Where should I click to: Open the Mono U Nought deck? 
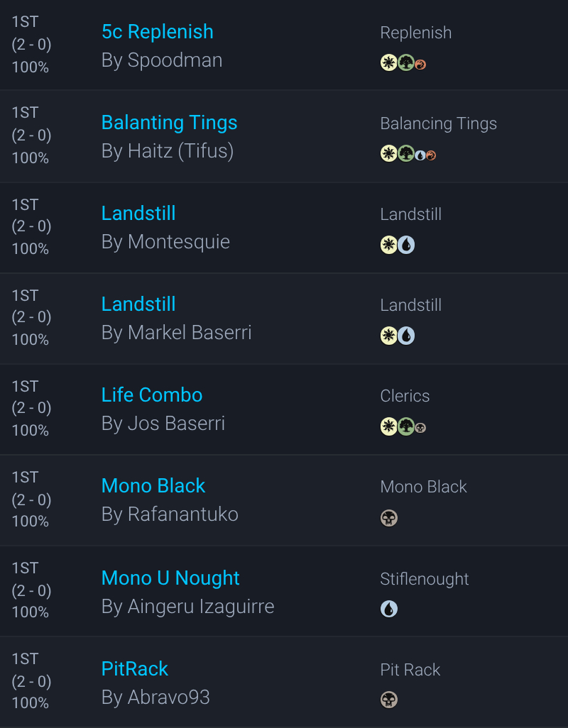click(170, 578)
